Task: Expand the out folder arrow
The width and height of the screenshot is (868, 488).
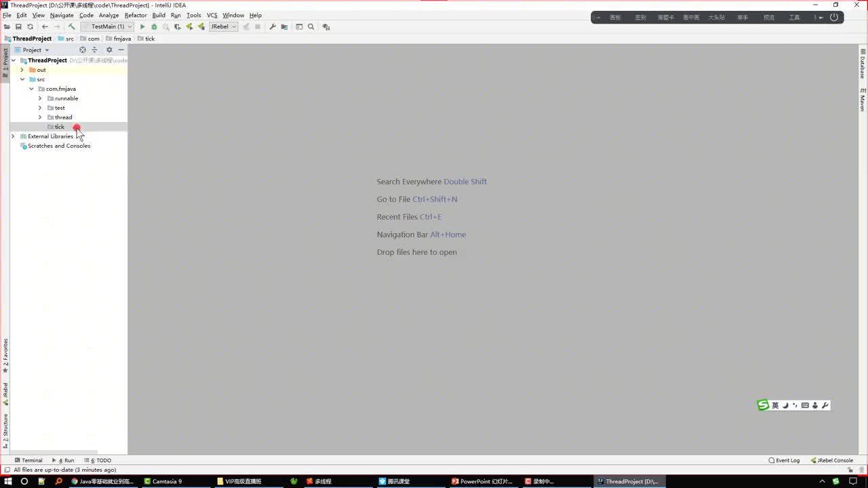Action: pos(22,70)
